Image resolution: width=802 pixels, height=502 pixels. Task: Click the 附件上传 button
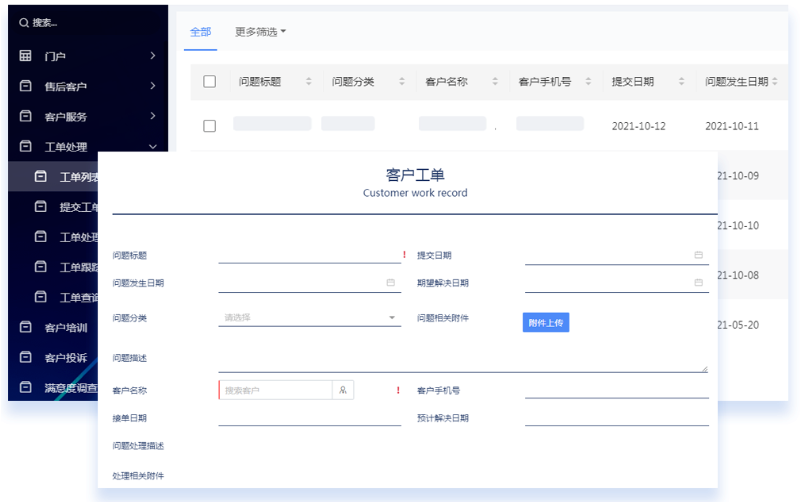(546, 322)
